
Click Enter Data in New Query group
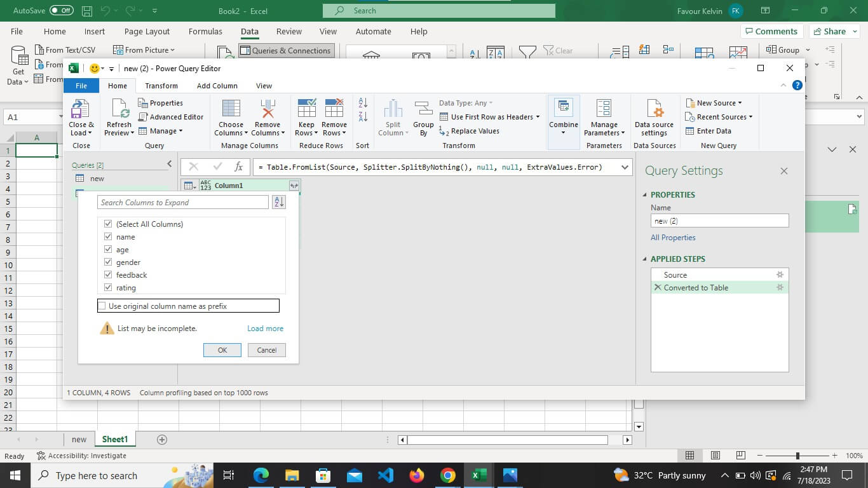click(x=709, y=131)
